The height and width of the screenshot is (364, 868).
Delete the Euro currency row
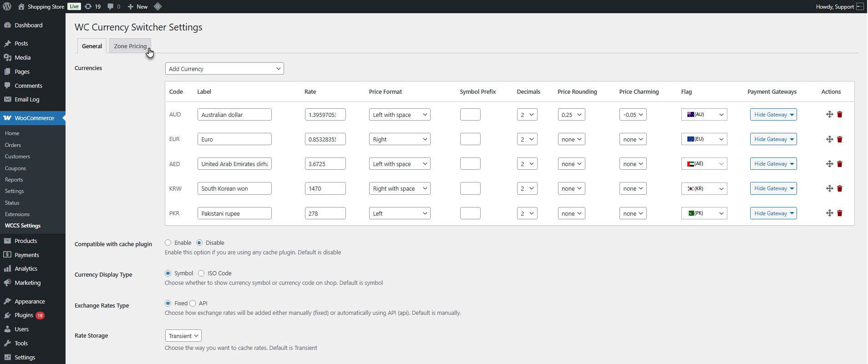point(840,139)
